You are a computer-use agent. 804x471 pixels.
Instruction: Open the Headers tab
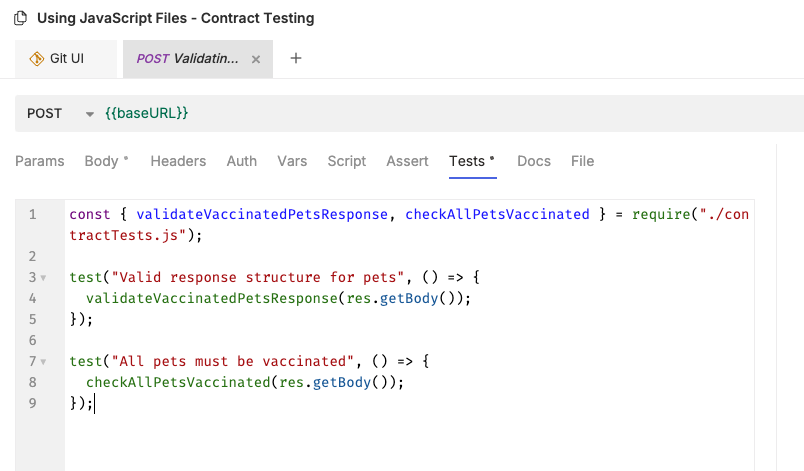click(178, 161)
